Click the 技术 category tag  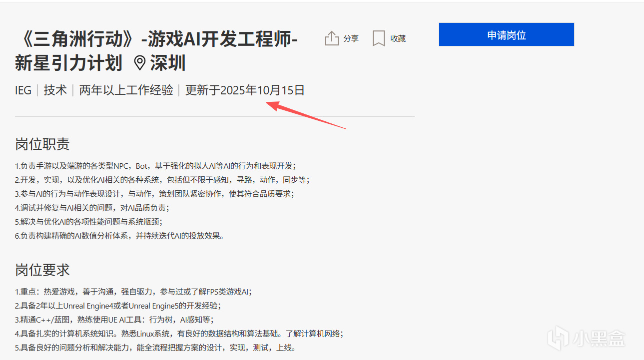[55, 90]
